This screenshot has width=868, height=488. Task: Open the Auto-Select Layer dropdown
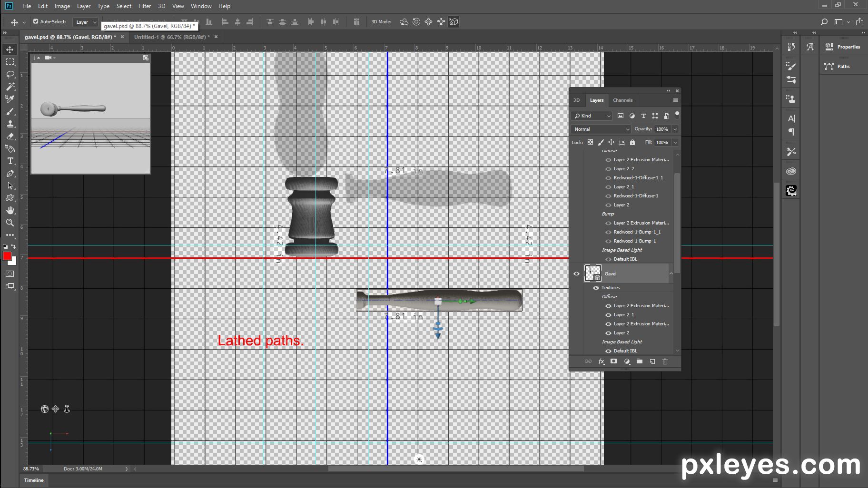point(86,22)
